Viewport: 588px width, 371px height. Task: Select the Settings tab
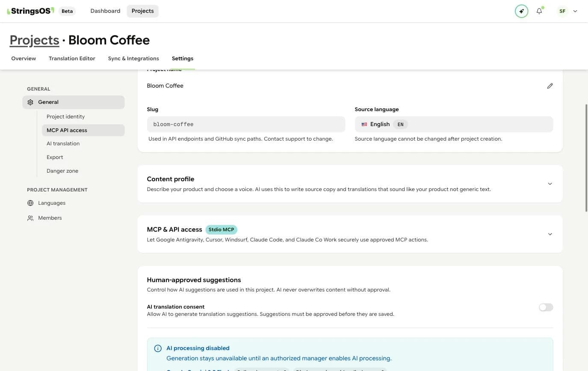point(183,59)
